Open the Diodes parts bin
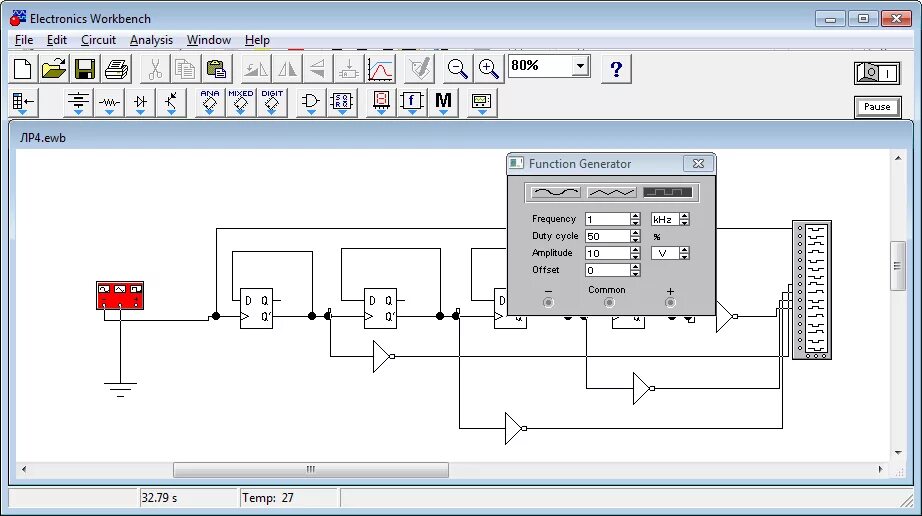922x516 pixels. (x=141, y=103)
